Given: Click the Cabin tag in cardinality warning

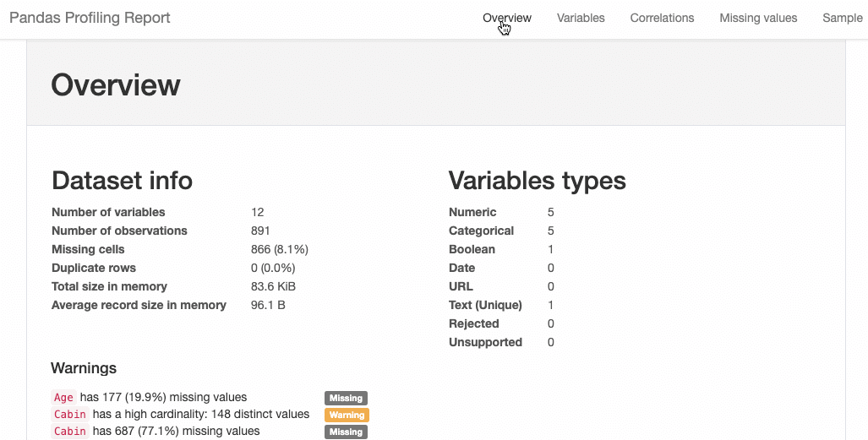Looking at the screenshot, I should [x=70, y=414].
